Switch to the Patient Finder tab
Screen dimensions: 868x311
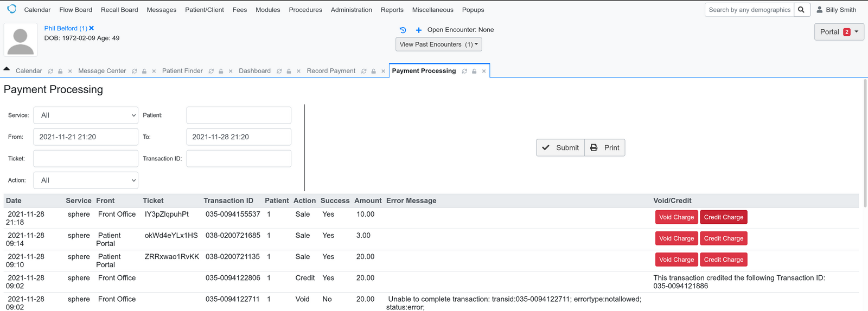coord(182,71)
